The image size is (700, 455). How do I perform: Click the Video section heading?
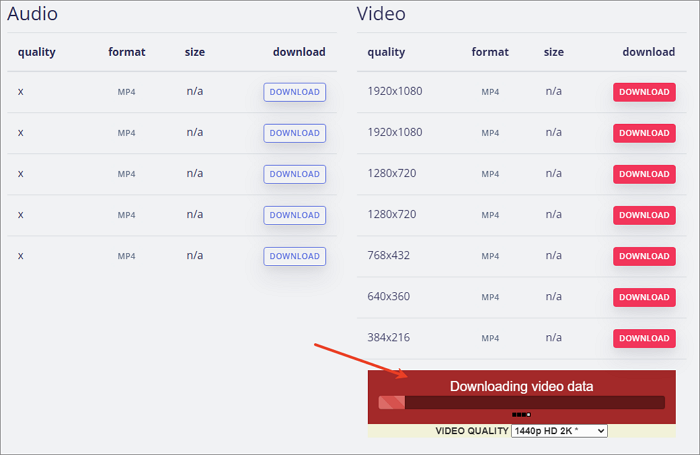pos(381,14)
